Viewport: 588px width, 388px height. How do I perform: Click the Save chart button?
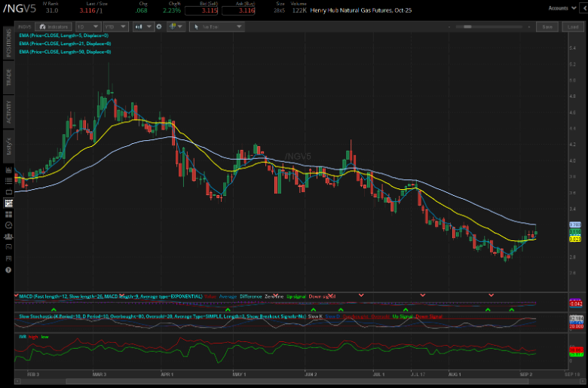[547, 26]
